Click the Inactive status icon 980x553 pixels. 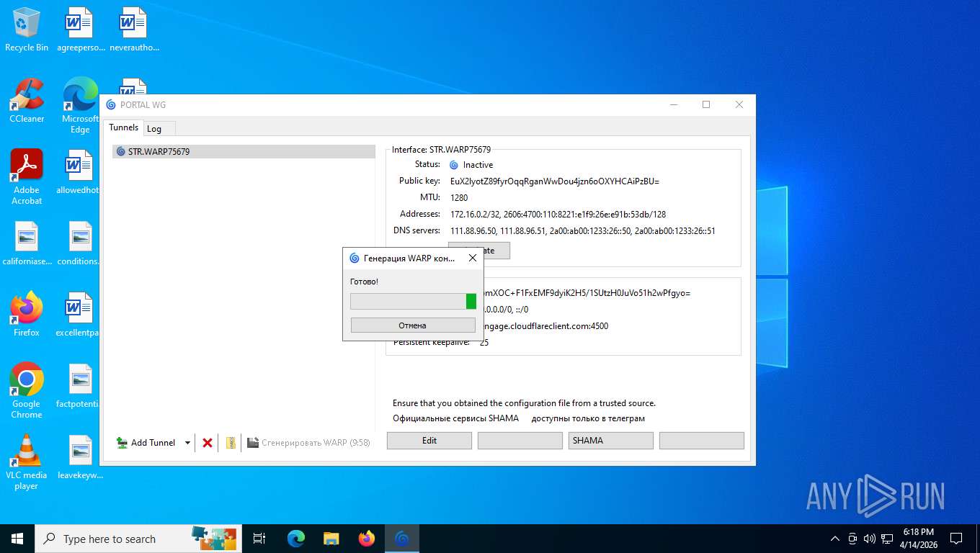point(454,165)
